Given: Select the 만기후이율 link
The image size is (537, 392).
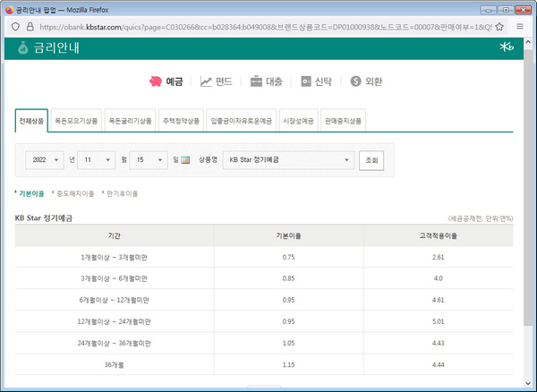Looking at the screenshot, I should coord(123,194).
